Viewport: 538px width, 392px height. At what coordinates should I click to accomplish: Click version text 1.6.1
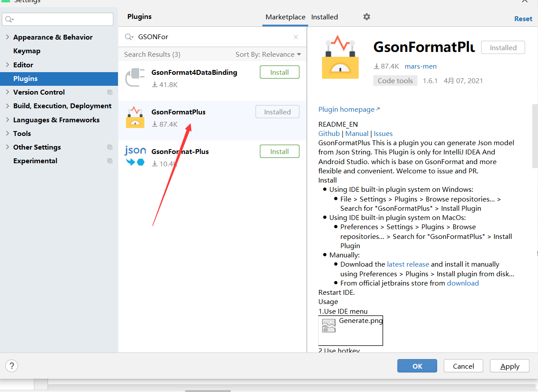[x=430, y=81]
